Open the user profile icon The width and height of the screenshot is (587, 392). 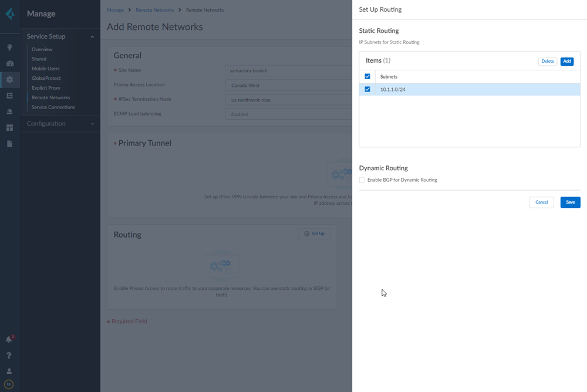(9, 371)
